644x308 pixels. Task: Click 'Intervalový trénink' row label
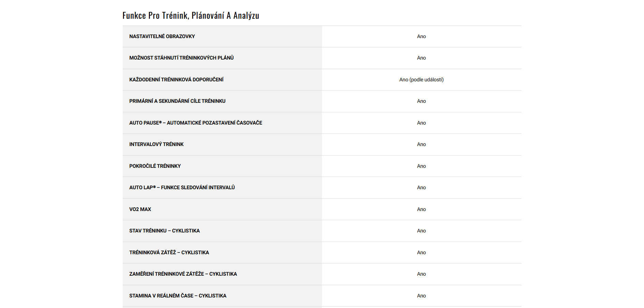pyautogui.click(x=156, y=144)
